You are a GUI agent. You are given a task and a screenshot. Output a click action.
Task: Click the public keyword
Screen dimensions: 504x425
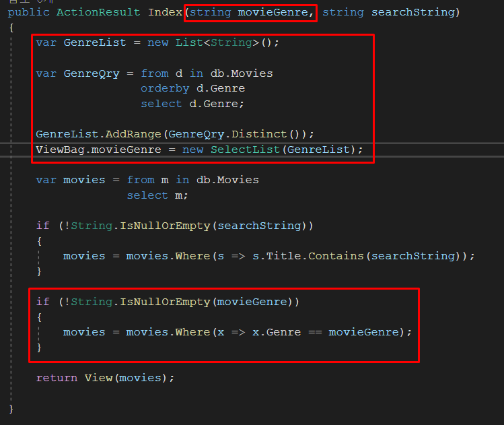click(x=29, y=12)
